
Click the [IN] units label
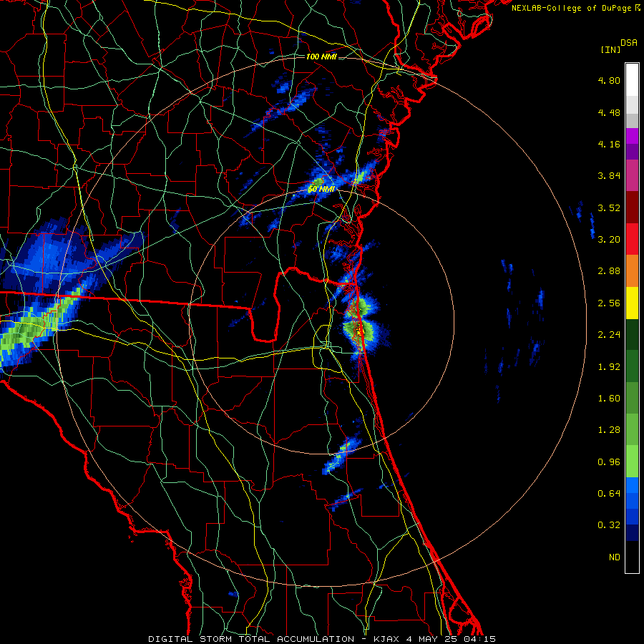(610, 49)
